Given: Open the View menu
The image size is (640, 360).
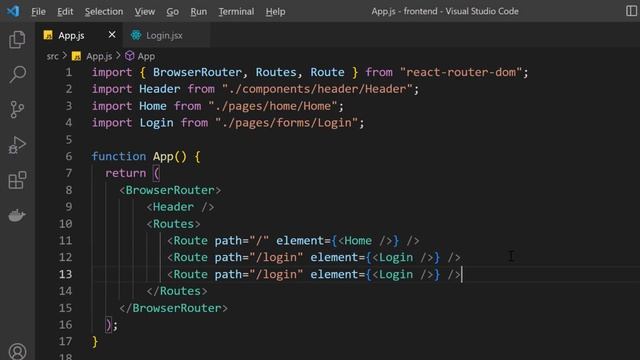Looking at the screenshot, I should tap(145, 11).
